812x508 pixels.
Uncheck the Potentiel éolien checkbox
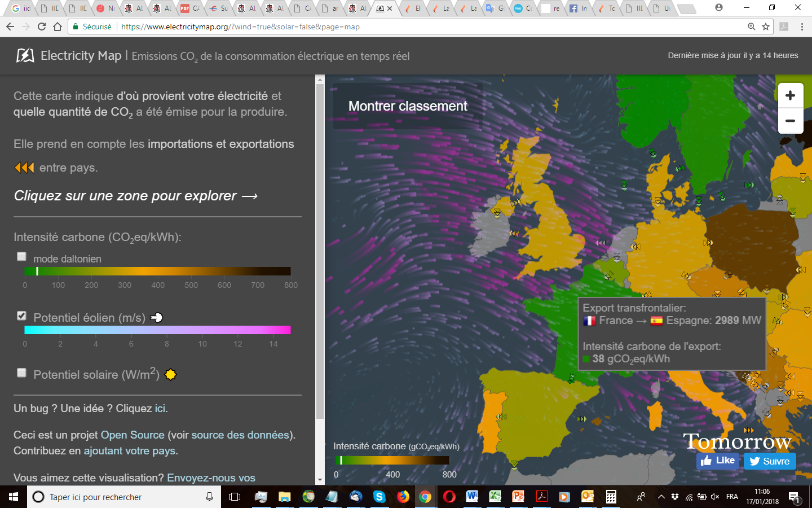21,316
